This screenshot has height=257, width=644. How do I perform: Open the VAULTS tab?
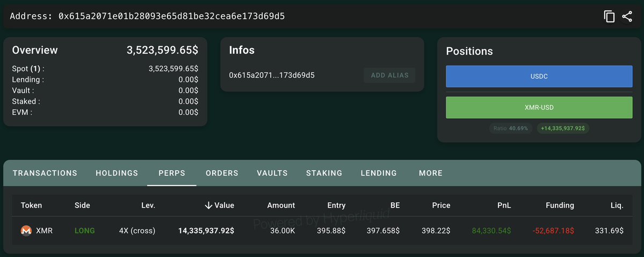point(272,173)
